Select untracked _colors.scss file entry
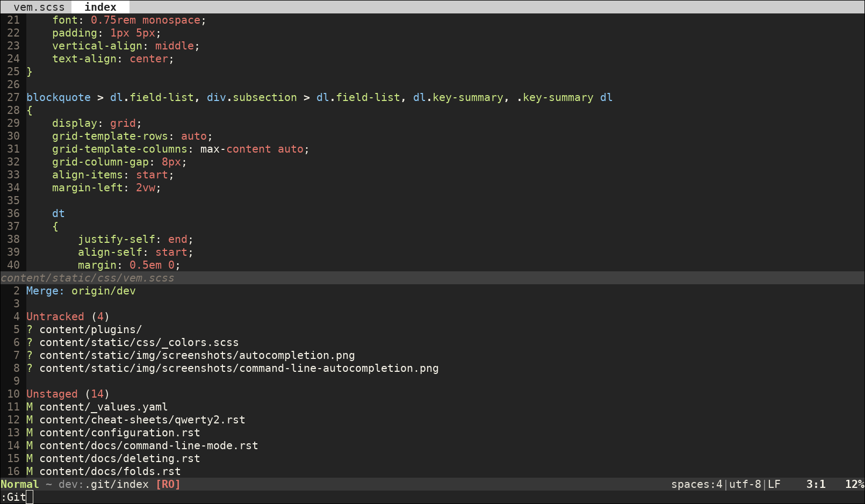This screenshot has width=865, height=504. tap(139, 342)
